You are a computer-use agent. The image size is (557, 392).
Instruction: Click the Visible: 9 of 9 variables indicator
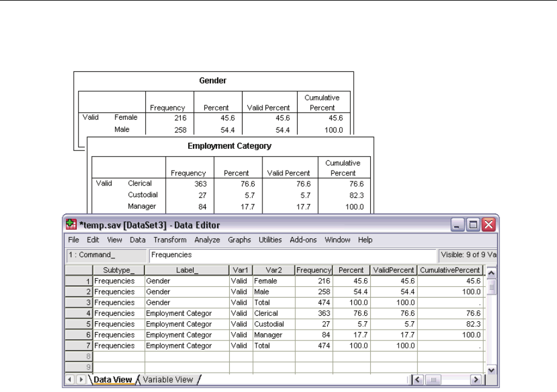[468, 255]
